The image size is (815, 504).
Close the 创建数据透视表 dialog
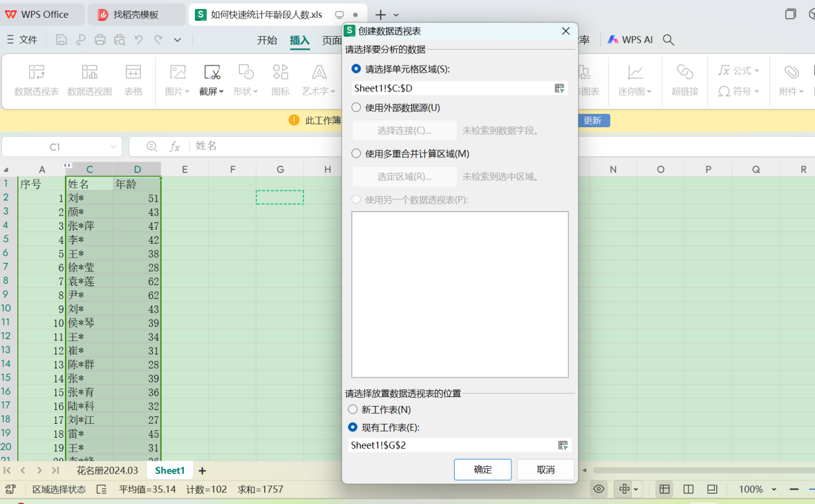point(565,31)
